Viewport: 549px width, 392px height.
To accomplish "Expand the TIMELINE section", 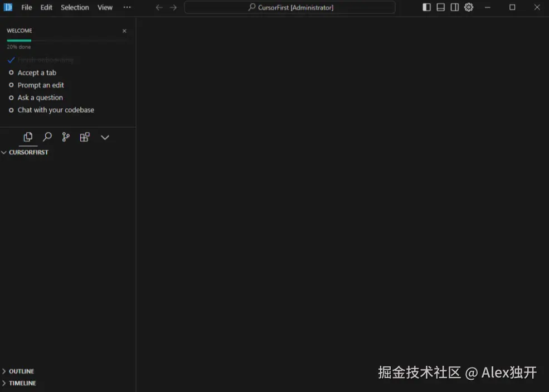I will pos(19,383).
